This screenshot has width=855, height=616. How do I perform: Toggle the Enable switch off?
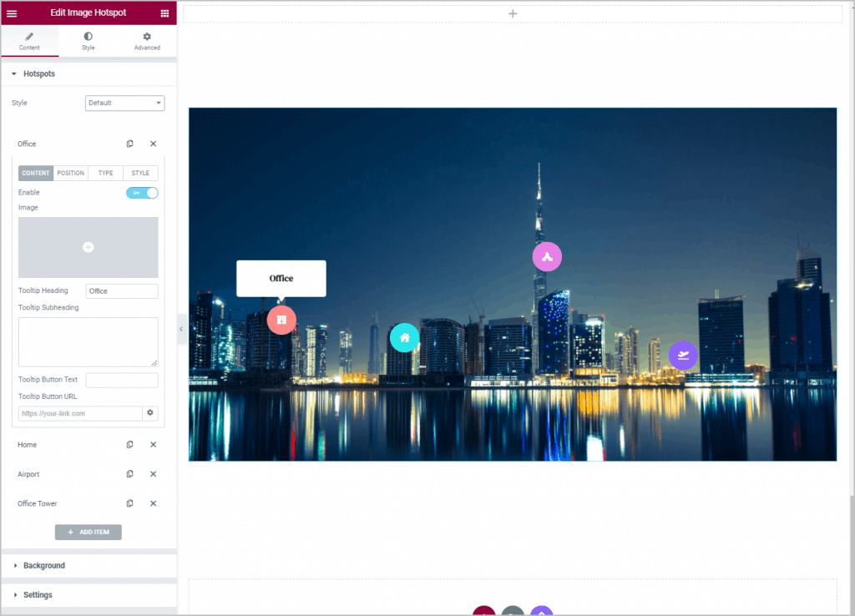pyautogui.click(x=142, y=193)
